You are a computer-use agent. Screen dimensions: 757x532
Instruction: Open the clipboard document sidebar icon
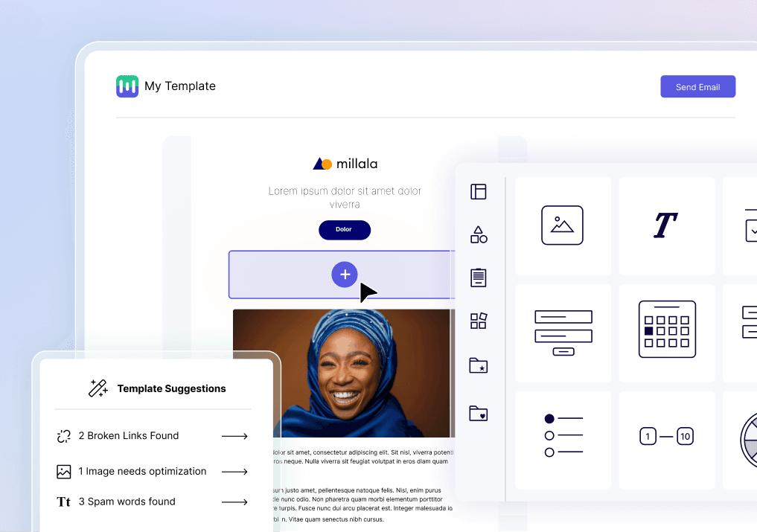[x=478, y=278]
